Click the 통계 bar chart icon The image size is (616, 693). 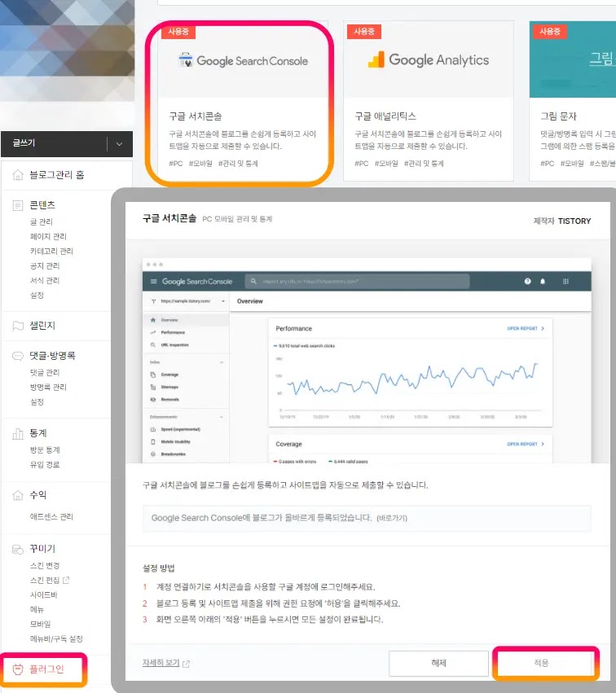pos(18,433)
